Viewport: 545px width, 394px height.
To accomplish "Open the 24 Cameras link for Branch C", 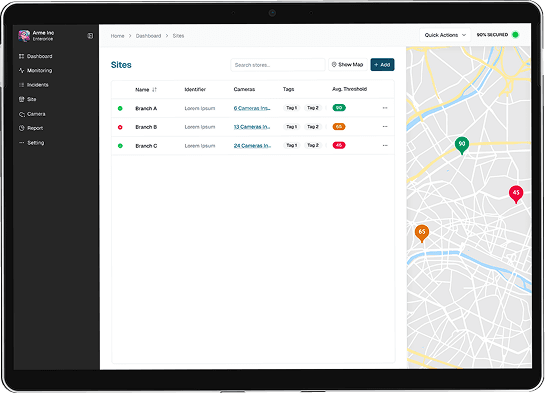I will [x=252, y=146].
